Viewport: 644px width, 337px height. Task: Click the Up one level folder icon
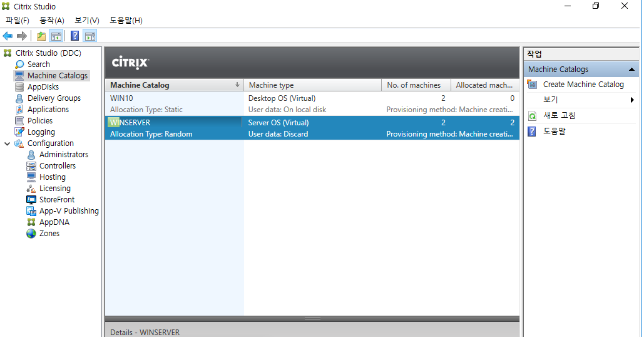click(41, 36)
